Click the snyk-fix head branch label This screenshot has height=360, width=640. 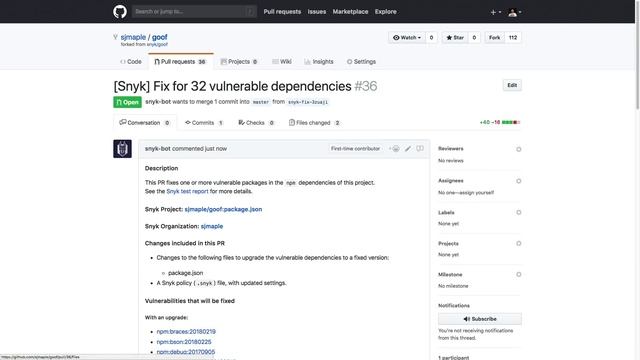pyautogui.click(x=308, y=102)
